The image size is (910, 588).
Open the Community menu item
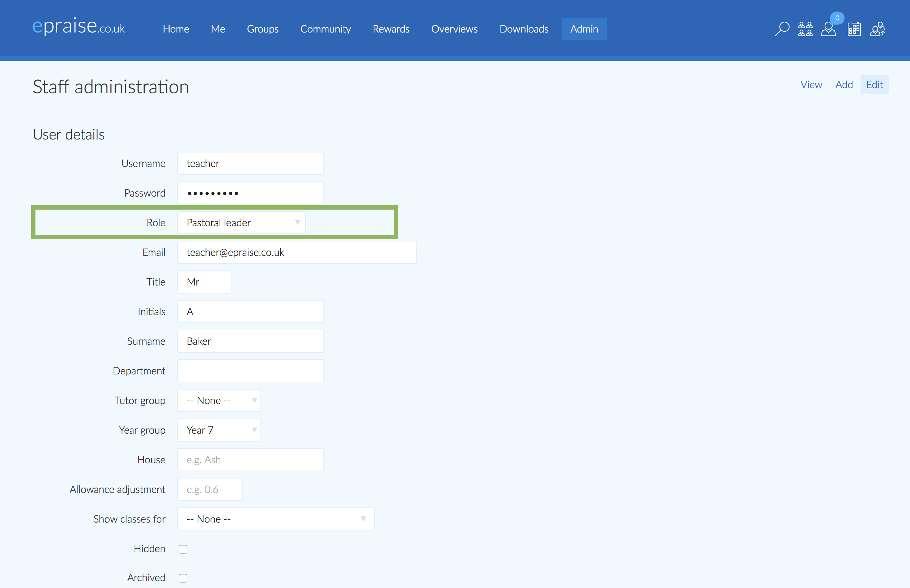(x=326, y=29)
